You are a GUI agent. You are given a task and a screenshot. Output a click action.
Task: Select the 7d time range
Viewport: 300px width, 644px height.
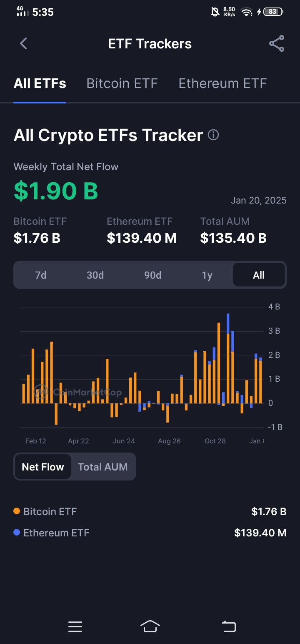coord(41,275)
